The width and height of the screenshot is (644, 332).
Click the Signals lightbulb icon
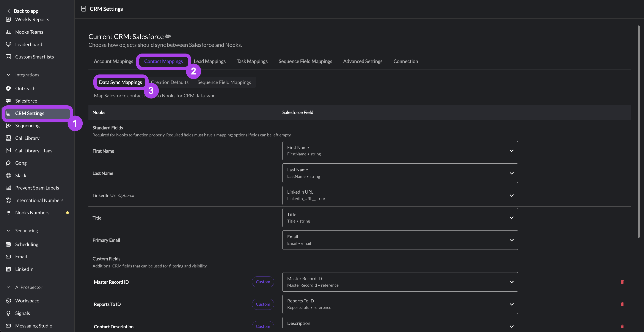tap(8, 313)
